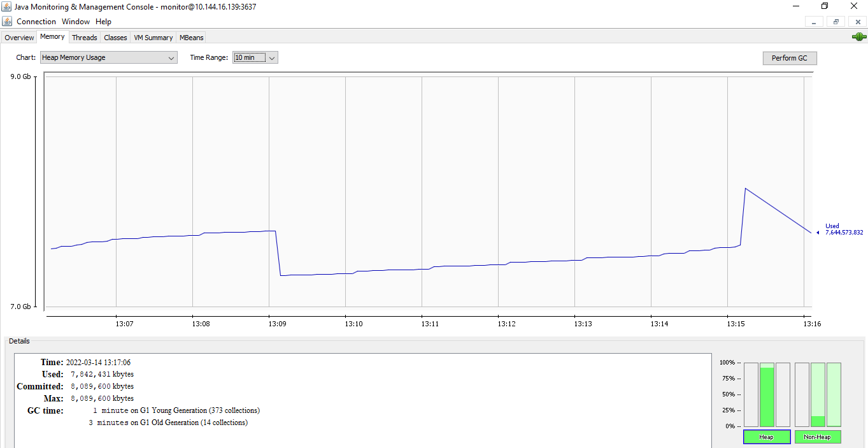
Task: Open the Heap Memory Usage chart dropdown
Action: (x=108, y=57)
